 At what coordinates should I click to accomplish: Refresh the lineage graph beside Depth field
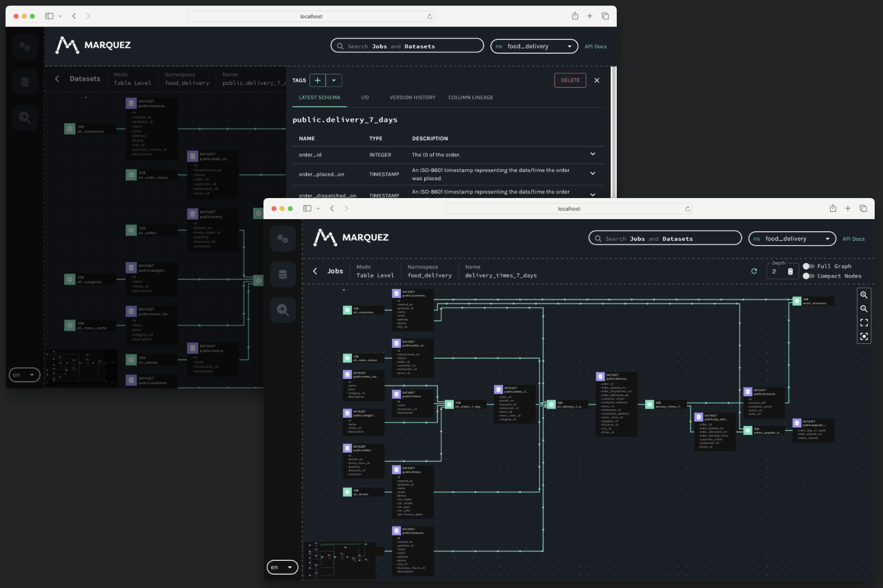tap(754, 271)
